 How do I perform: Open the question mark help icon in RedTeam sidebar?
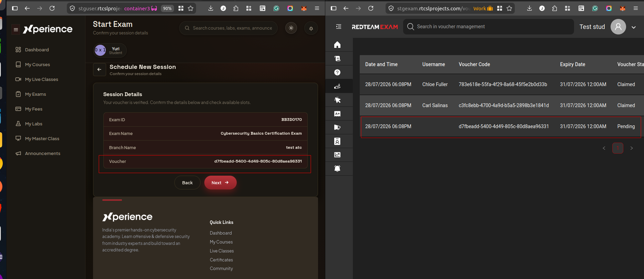[x=337, y=72]
